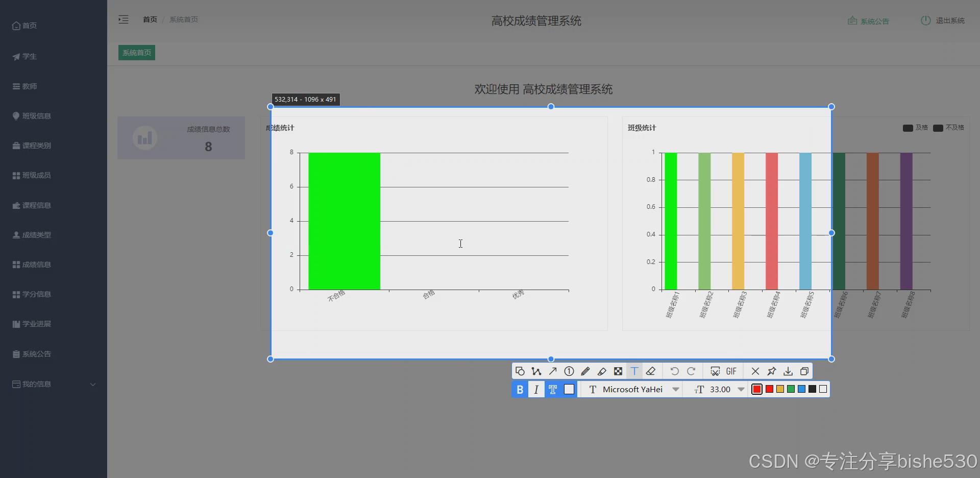Copy the screenshot to clipboard

(x=804, y=371)
